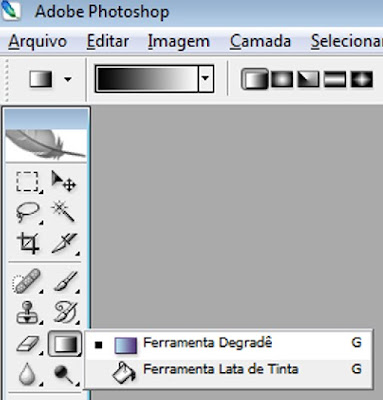
Task: Select the Blur tool droplet
Action: 27,373
